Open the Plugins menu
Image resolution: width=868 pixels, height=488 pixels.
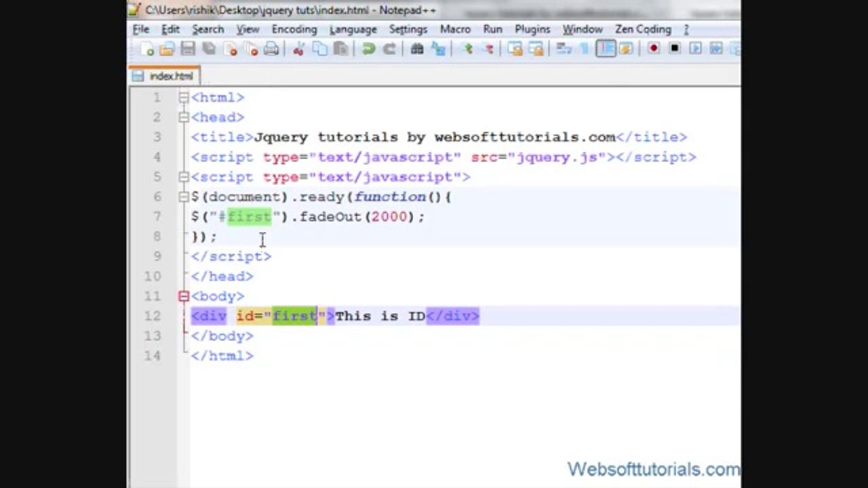[x=532, y=29]
